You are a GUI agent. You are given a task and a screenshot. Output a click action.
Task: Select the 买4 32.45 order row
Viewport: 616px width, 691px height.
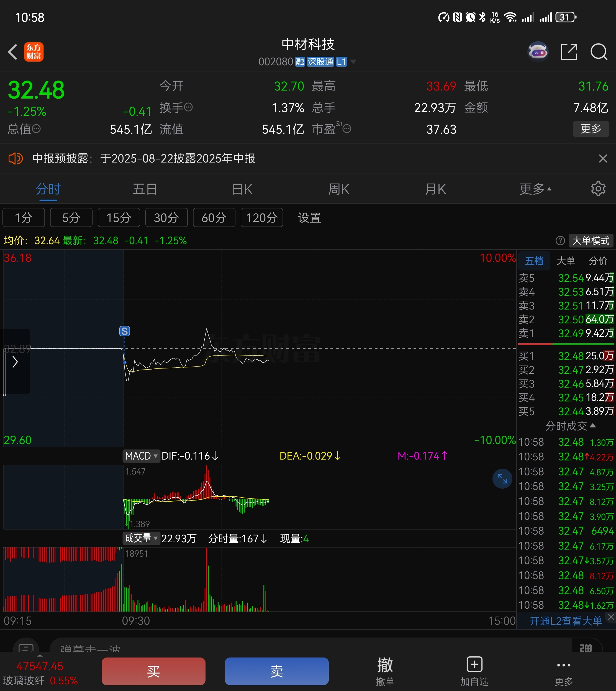pyautogui.click(x=566, y=398)
